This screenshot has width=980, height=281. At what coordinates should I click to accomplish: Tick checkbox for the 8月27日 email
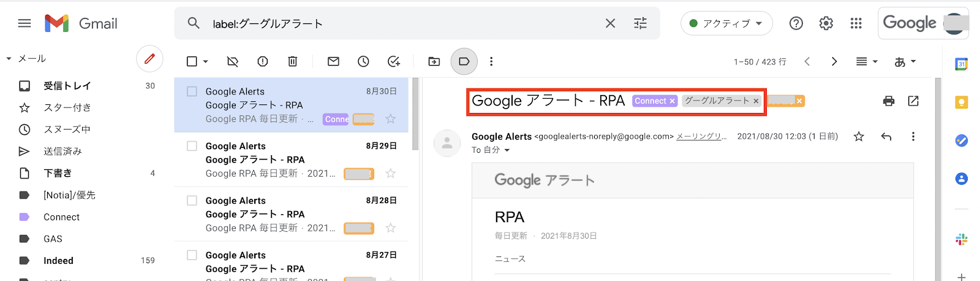coord(192,255)
